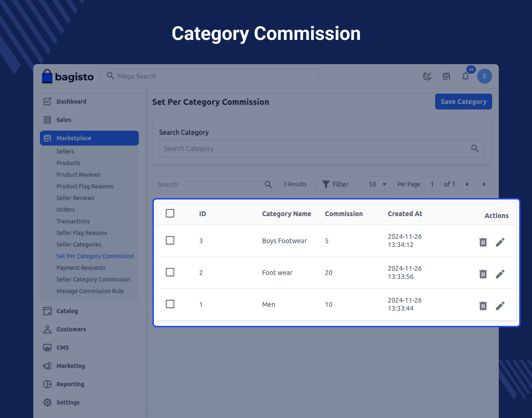Focus the datagrid Search input
The width and height of the screenshot is (532, 418).
point(215,184)
